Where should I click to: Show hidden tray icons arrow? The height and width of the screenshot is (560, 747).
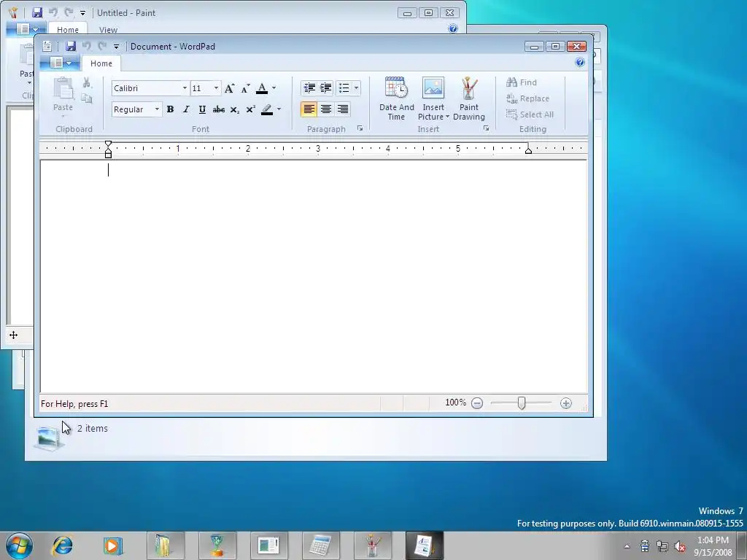627,547
